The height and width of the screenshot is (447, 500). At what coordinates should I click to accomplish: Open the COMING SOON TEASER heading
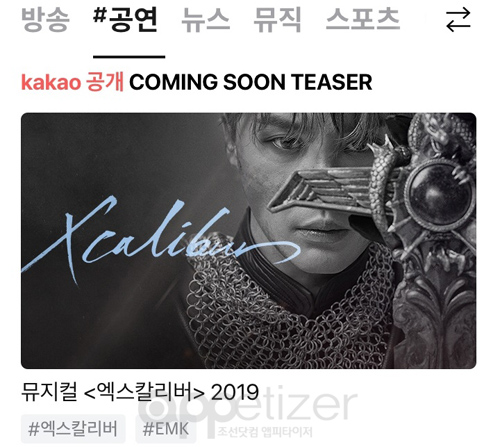(x=251, y=82)
